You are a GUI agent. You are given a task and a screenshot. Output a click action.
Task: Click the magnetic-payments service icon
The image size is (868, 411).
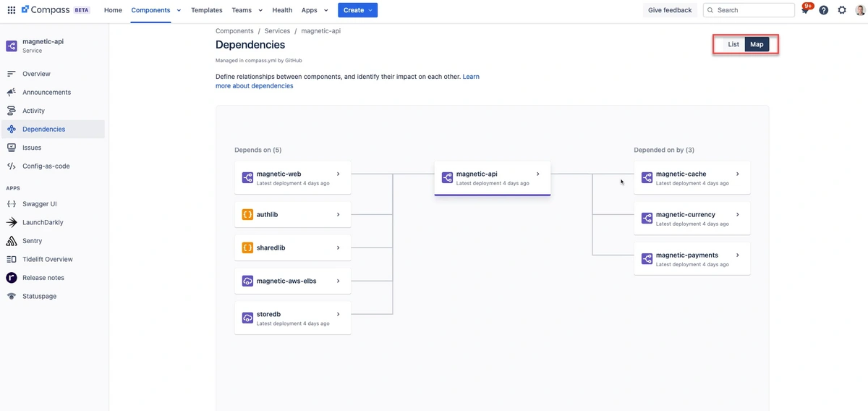pos(647,258)
